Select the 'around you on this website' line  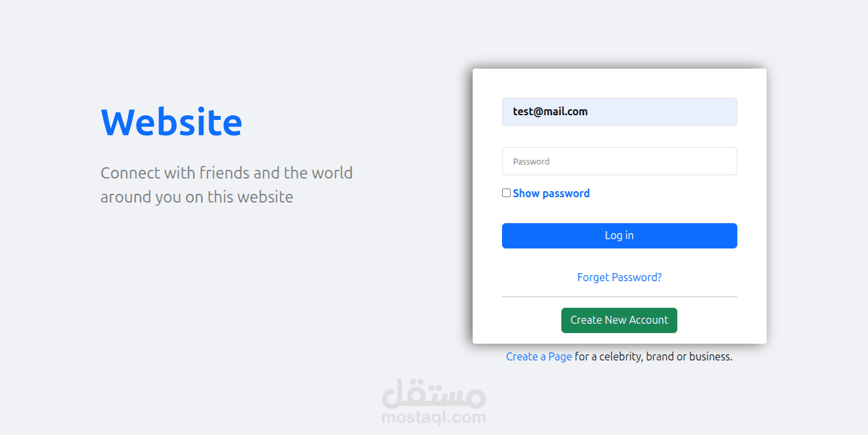[x=197, y=197]
